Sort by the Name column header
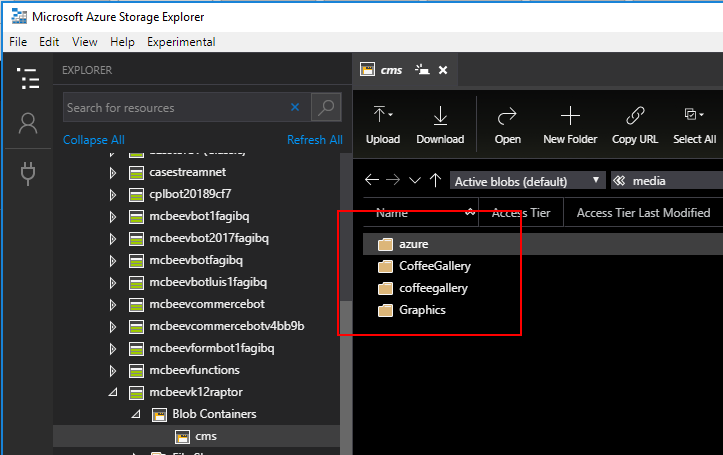The image size is (723, 455). click(421, 213)
